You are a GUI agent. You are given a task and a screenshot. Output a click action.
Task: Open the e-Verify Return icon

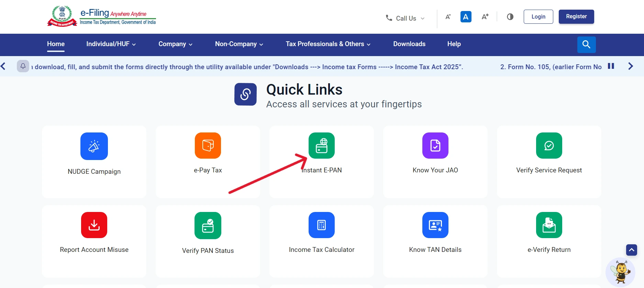(549, 225)
